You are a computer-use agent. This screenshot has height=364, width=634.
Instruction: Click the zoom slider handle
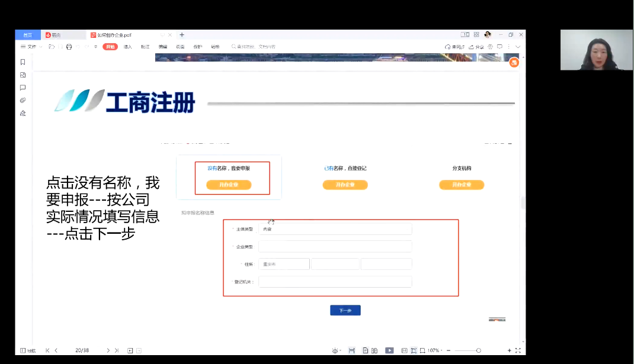click(479, 350)
